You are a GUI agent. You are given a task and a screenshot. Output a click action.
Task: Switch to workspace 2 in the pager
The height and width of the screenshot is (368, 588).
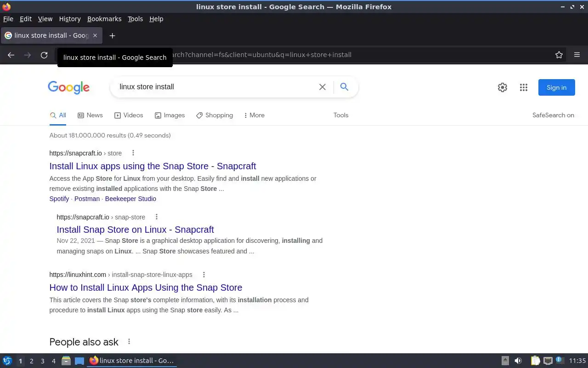(32, 361)
